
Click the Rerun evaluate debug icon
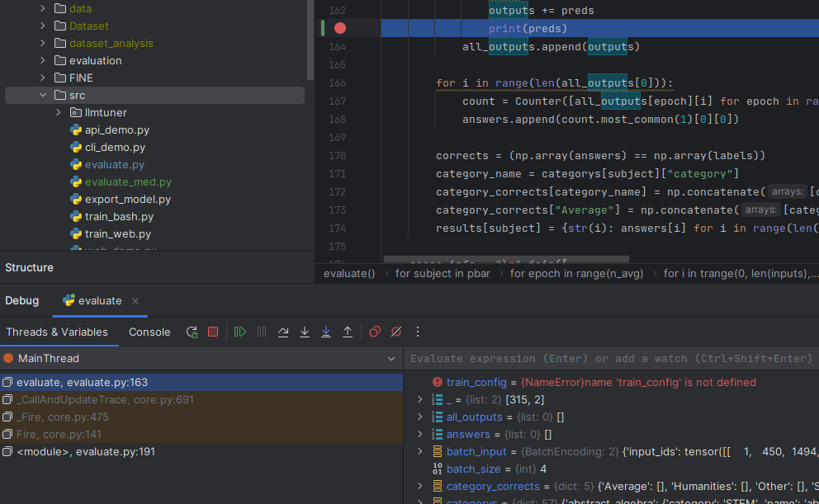pos(192,332)
